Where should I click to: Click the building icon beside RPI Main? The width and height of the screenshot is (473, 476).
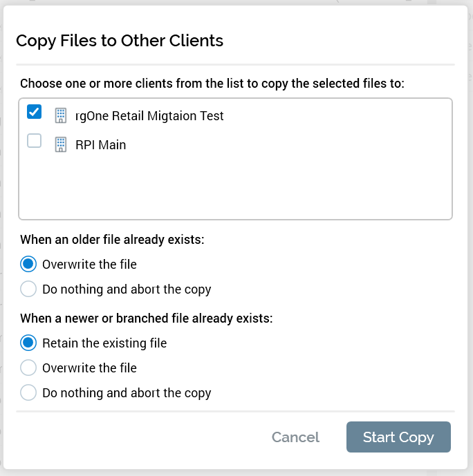point(60,144)
